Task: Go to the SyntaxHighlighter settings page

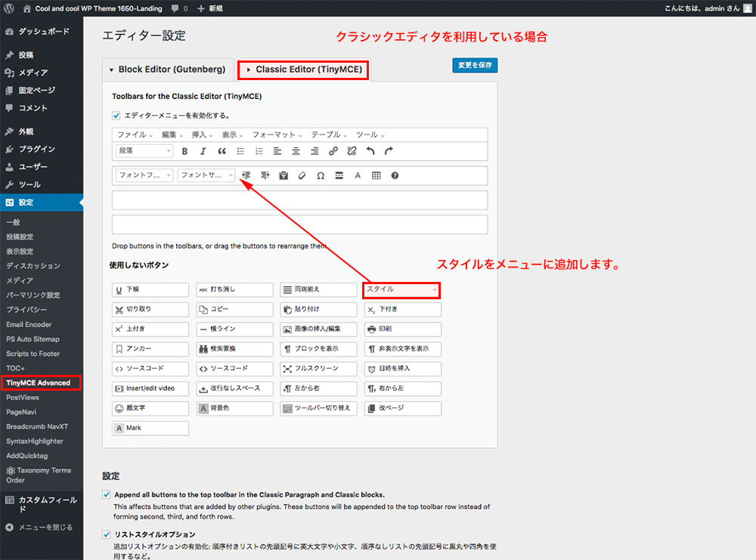Action: (34, 441)
